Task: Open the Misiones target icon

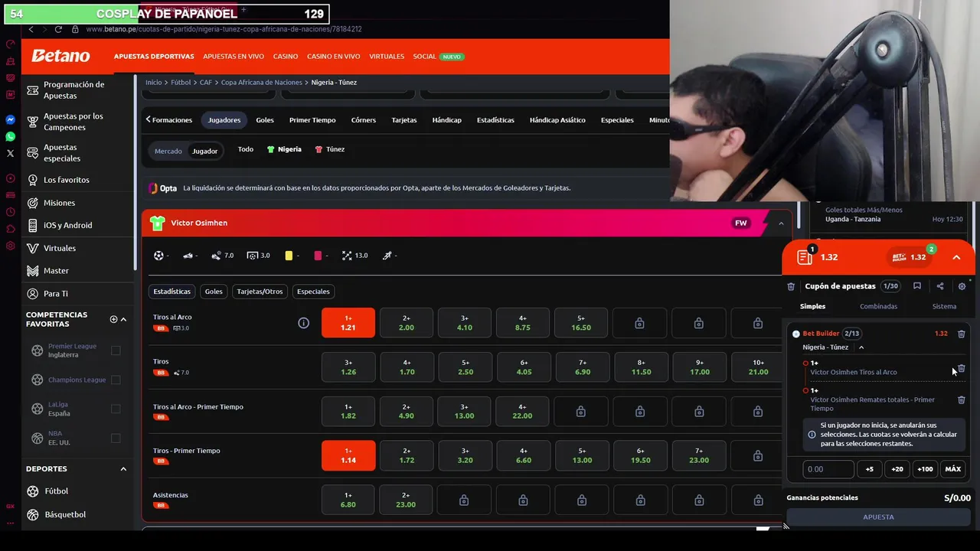Action: click(32, 203)
